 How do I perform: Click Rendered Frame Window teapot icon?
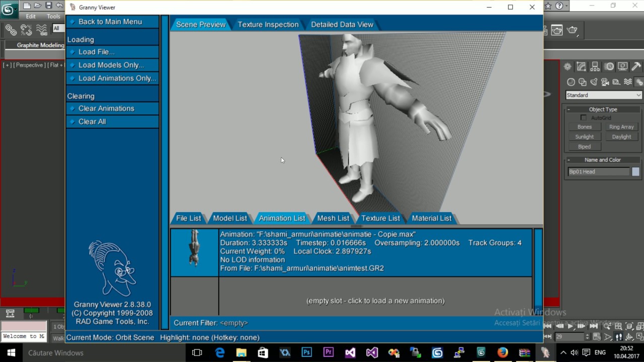[556, 30]
